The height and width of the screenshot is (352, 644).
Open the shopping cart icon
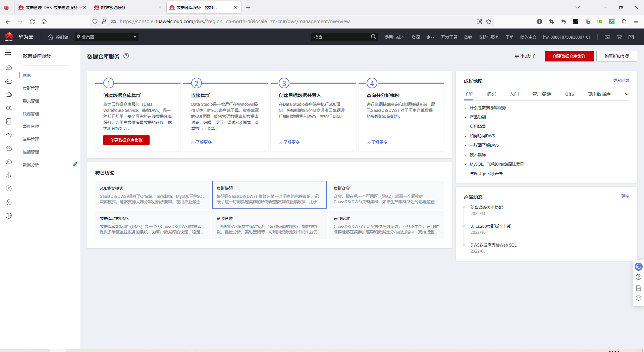pos(619,37)
